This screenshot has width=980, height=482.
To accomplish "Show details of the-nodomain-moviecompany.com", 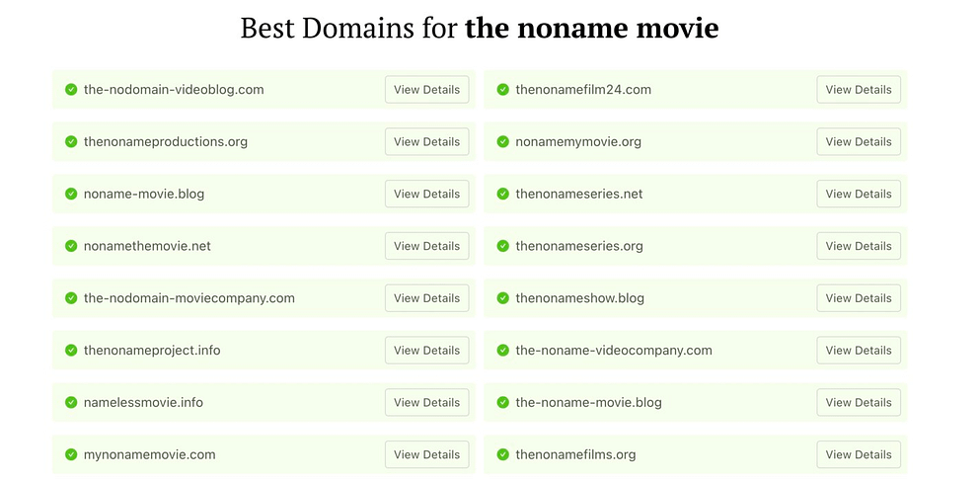I will (426, 298).
